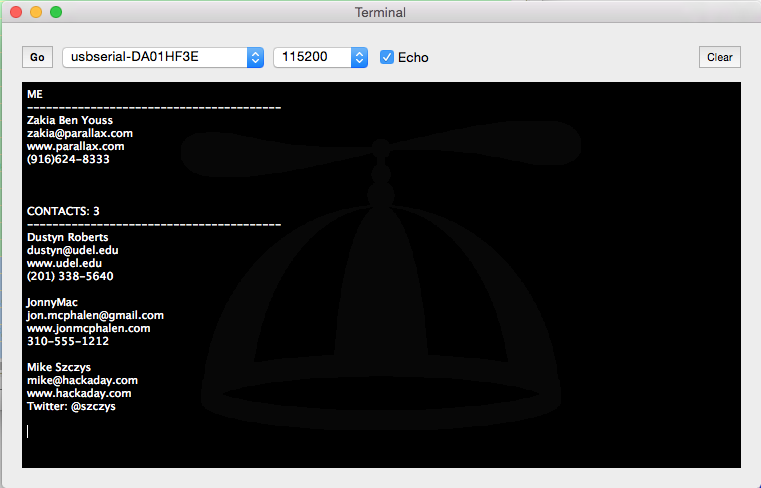This screenshot has width=761, height=488.
Task: Place the cursor at the terminal text caret
Action: tap(28, 431)
